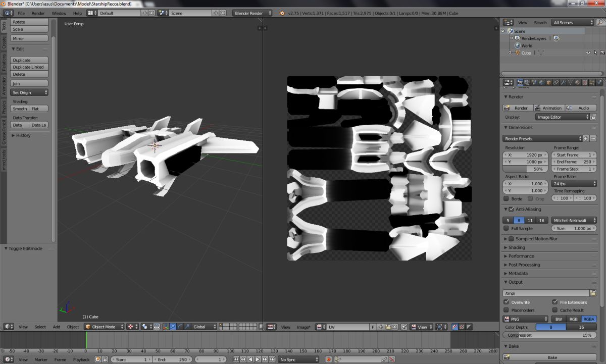Expand the Performance panel
The image size is (606, 364).
521,256
